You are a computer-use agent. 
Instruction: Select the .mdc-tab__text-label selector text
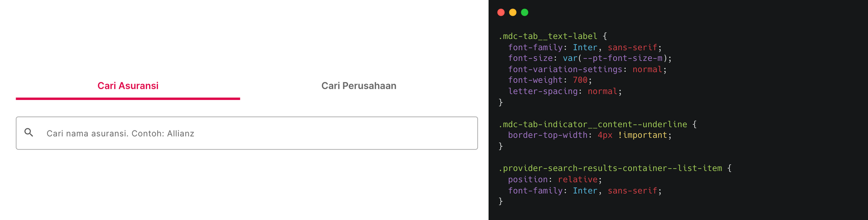click(548, 36)
